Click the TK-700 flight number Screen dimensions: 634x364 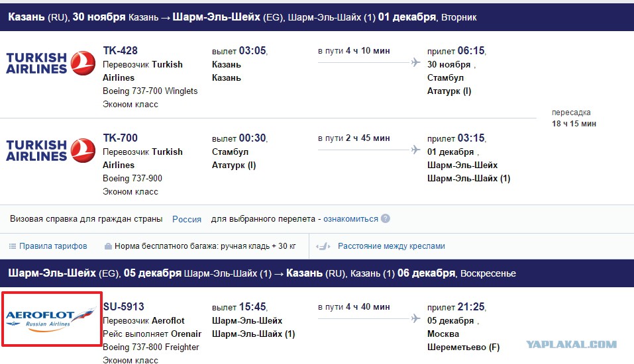tap(120, 138)
